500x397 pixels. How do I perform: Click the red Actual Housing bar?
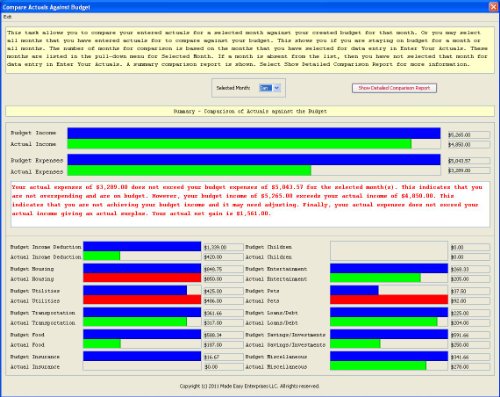pos(142,278)
